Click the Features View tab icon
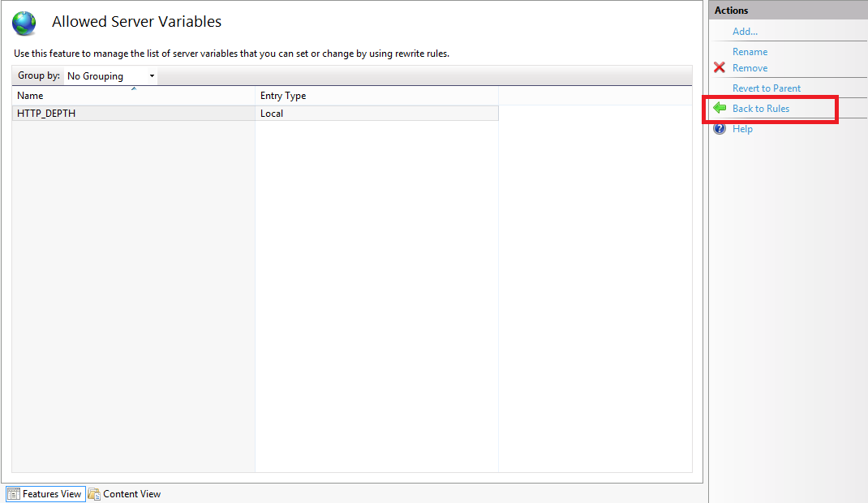Screen dimensions: 868x503 pyautogui.click(x=14, y=494)
